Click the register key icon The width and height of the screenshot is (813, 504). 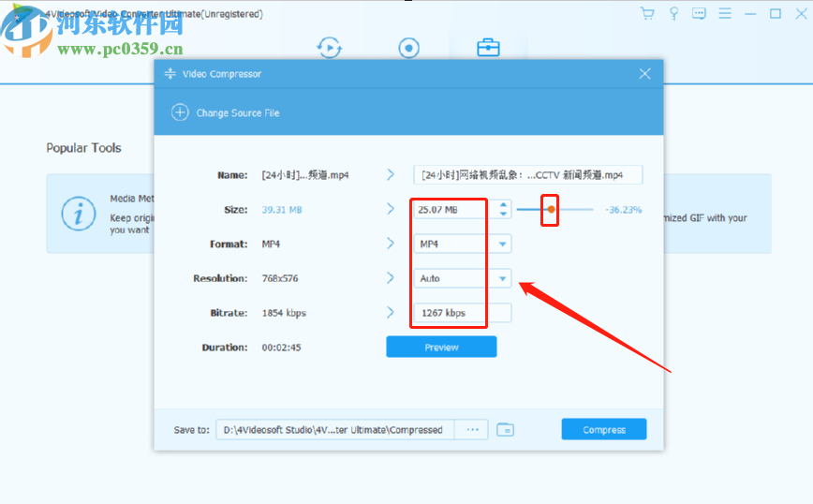point(673,13)
